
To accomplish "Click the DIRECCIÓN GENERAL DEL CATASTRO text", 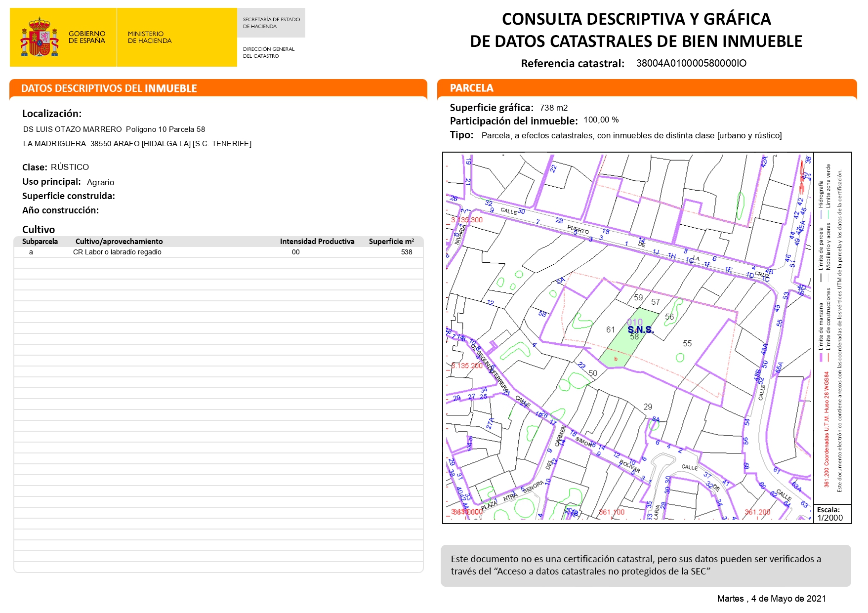I will click(x=269, y=52).
